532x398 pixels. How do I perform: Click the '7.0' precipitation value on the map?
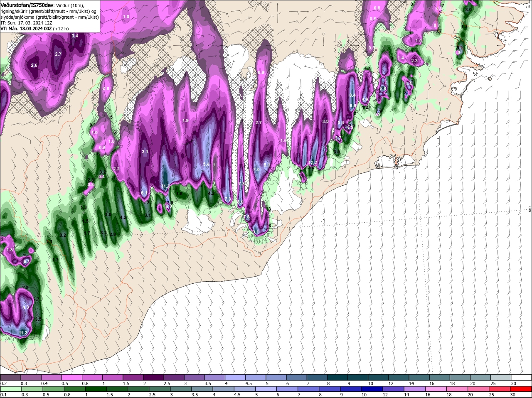tap(256, 170)
